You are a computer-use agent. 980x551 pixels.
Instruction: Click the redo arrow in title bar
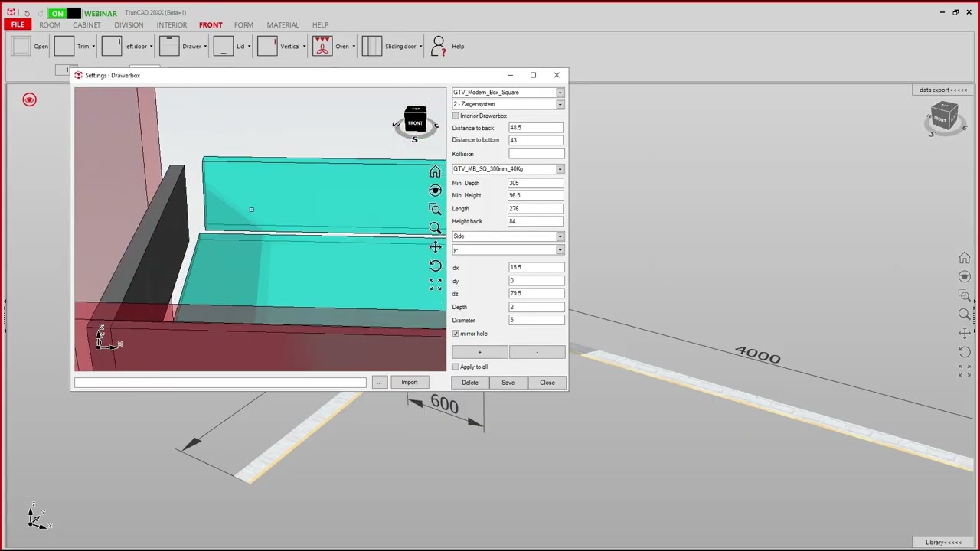[x=41, y=13]
